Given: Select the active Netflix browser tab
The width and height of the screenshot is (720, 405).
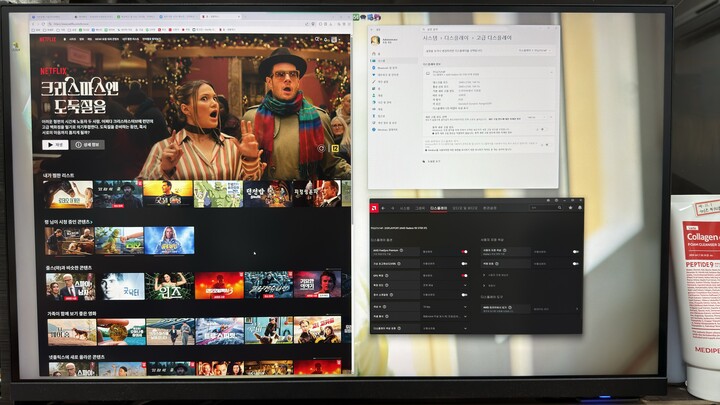Looking at the screenshot, I should [x=221, y=17].
